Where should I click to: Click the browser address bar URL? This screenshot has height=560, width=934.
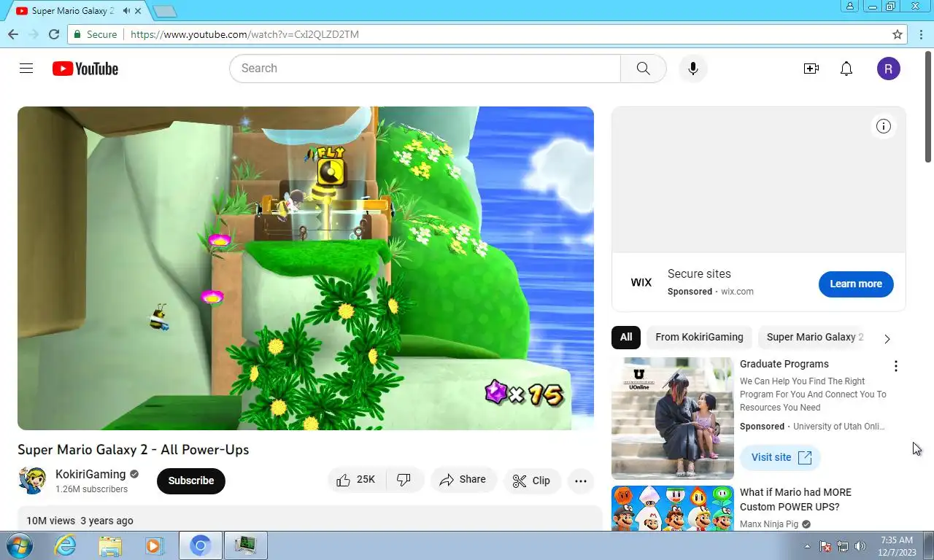click(x=244, y=34)
